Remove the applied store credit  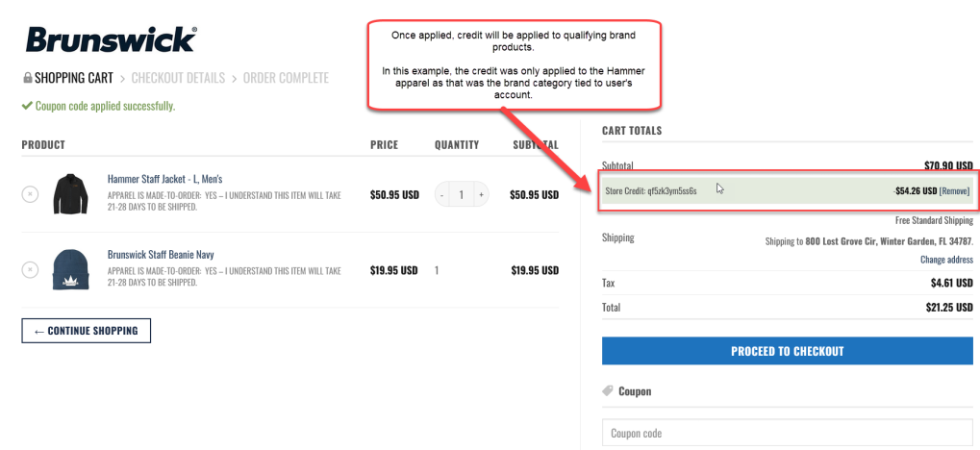[x=954, y=190]
